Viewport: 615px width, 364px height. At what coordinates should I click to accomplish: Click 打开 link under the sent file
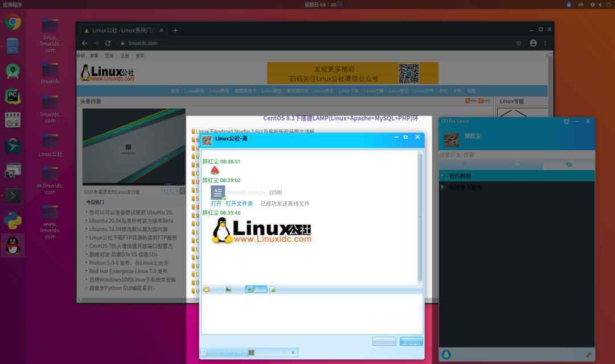pyautogui.click(x=216, y=204)
